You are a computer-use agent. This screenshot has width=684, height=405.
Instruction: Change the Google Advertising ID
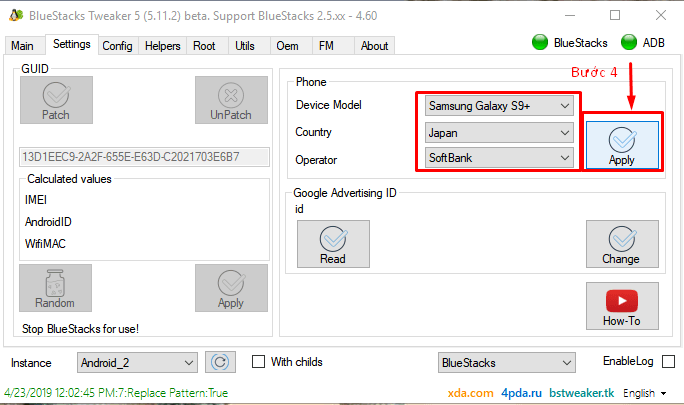pos(622,244)
